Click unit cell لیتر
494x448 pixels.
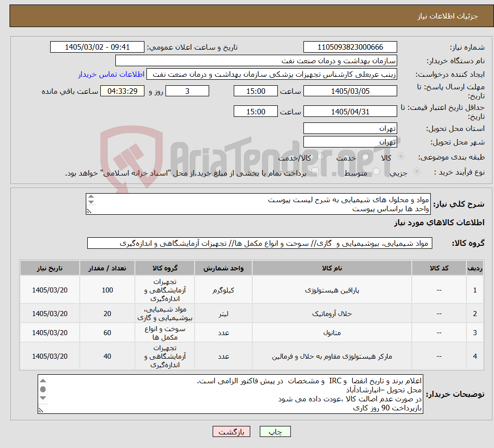[223, 314]
